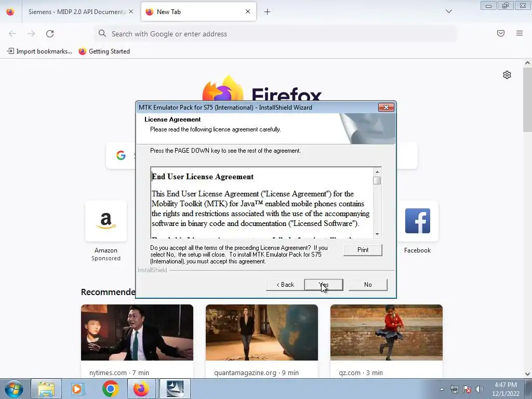The image size is (532, 399).
Task: Click the license text scrollbar down arrow
Action: (377, 234)
